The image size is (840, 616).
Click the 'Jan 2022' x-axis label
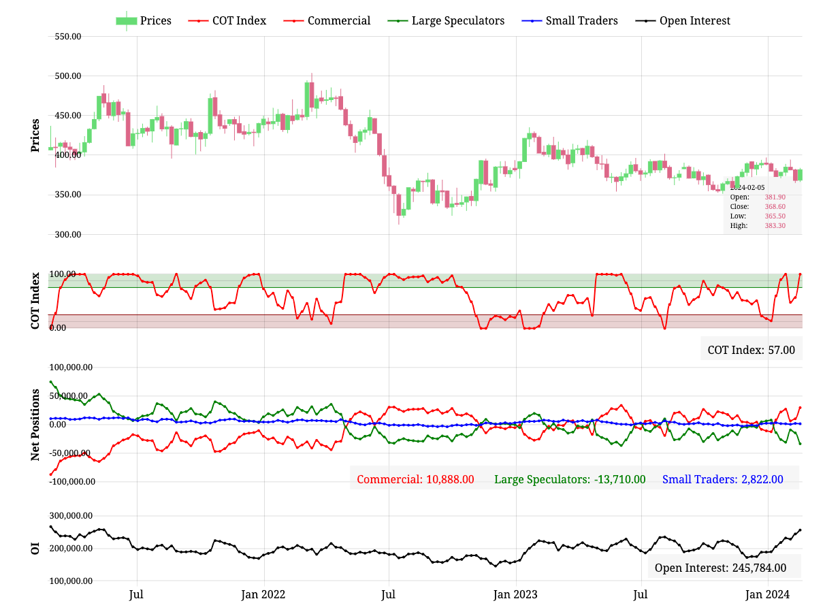tap(263, 594)
